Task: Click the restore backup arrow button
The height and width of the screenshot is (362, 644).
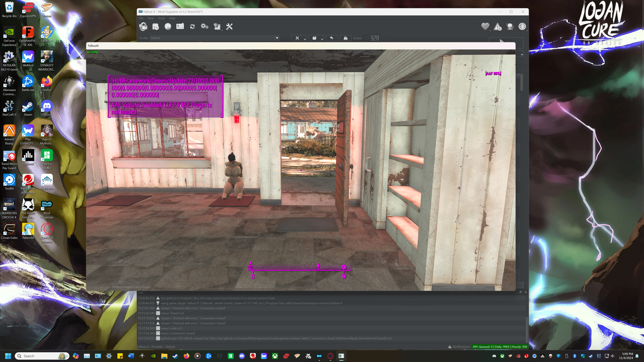Action: (331, 38)
